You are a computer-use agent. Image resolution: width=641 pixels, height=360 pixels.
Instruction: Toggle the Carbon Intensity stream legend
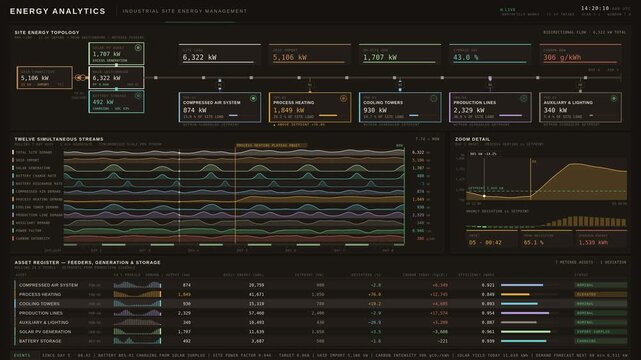point(31,238)
